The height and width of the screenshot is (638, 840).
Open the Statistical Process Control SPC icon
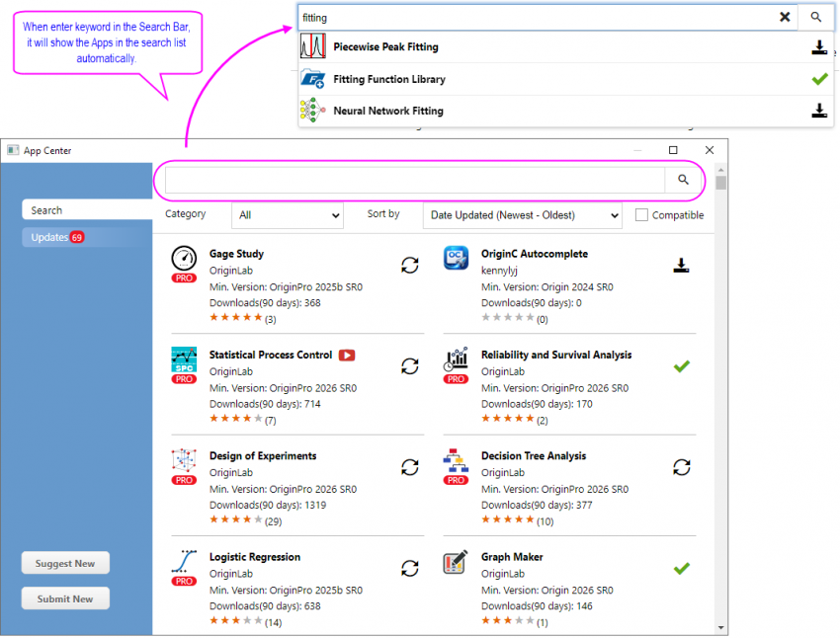click(184, 359)
